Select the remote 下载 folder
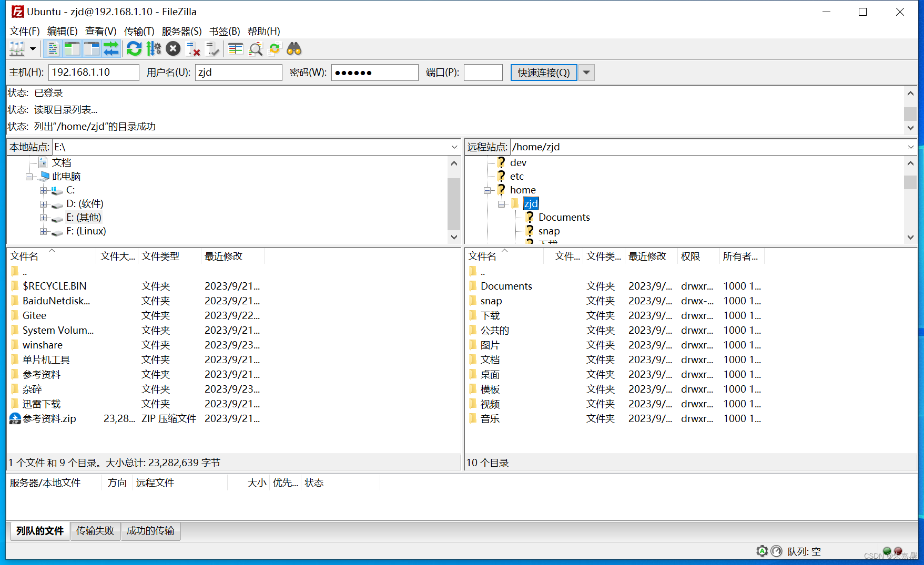 [x=490, y=316]
